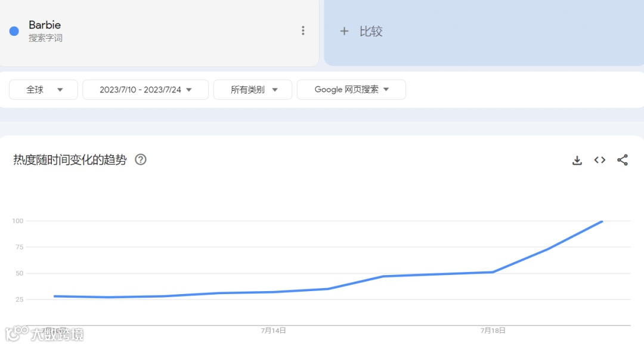
Task: Click the 25 value on the y-axis
Action: click(19, 299)
